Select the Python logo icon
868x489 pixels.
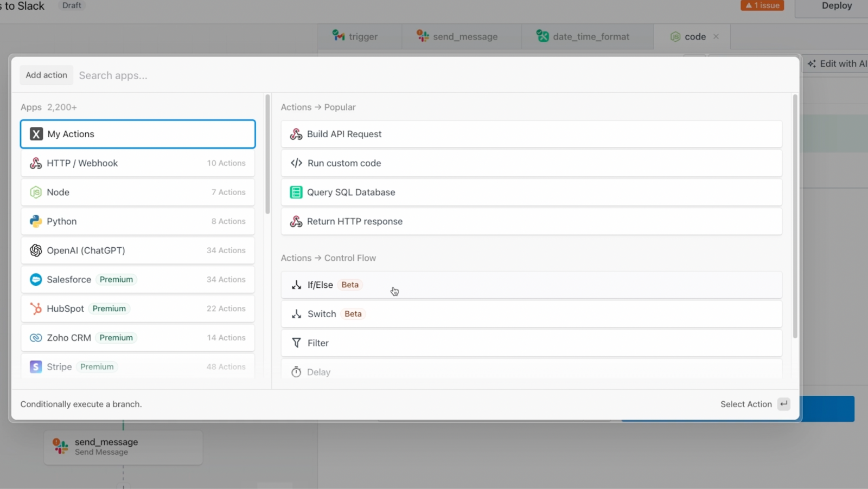coord(36,221)
